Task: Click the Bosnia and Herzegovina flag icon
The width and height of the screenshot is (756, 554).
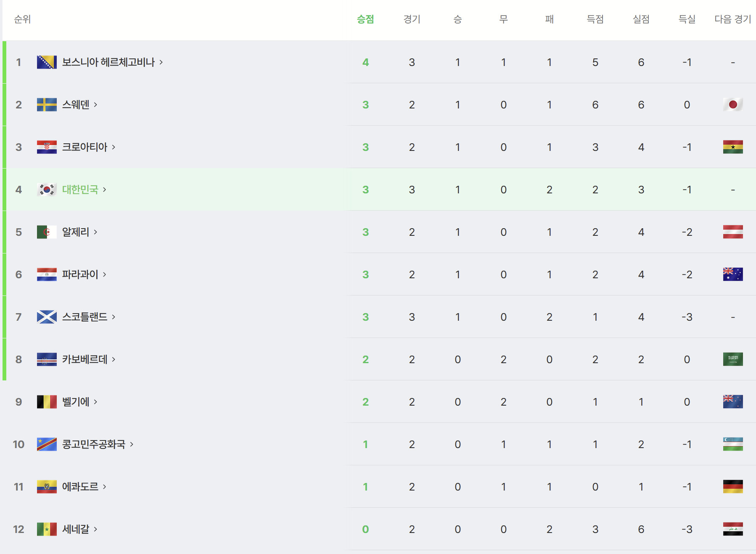Action: pyautogui.click(x=47, y=62)
